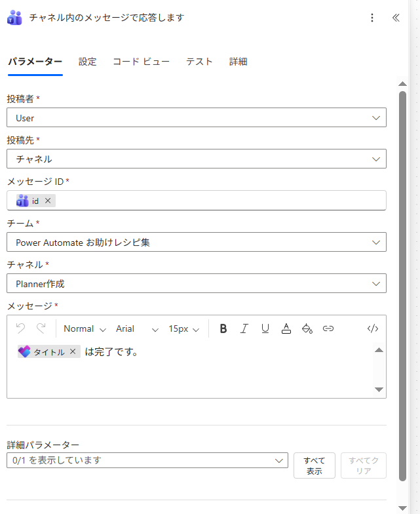Collapse the panel with double-chevron icon
Viewport: 420px width, 514px height.
(x=396, y=18)
